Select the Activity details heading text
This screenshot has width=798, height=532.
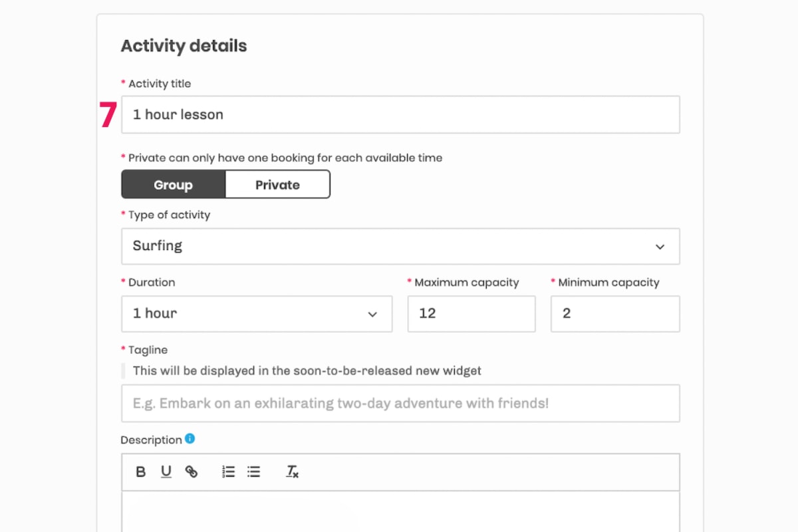184,46
